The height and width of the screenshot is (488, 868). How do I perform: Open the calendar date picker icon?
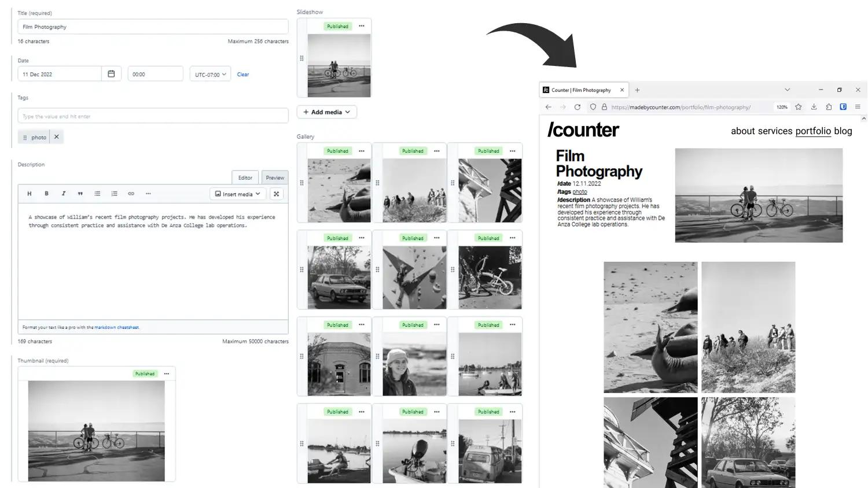tap(111, 74)
